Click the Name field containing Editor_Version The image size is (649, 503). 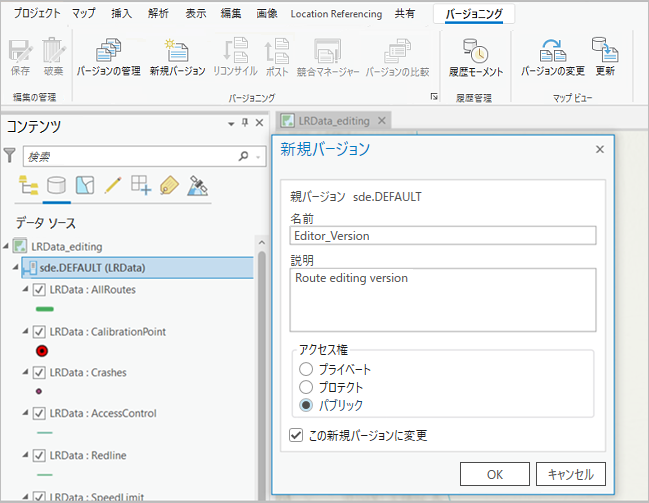pyautogui.click(x=443, y=236)
